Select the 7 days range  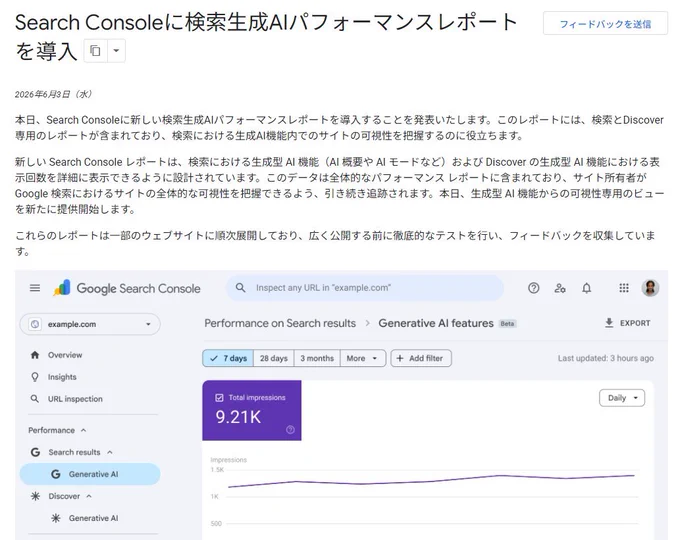point(228,358)
